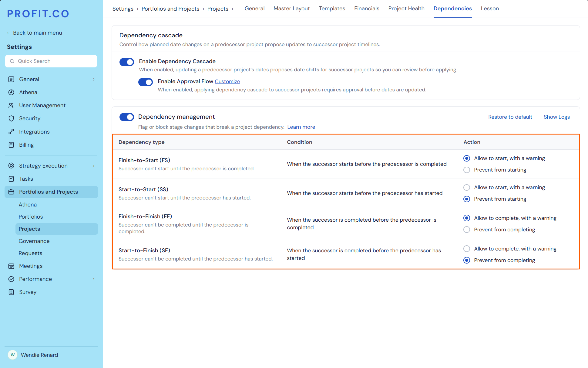Click the Performance chart icon
588x368 pixels.
pyautogui.click(x=11, y=279)
